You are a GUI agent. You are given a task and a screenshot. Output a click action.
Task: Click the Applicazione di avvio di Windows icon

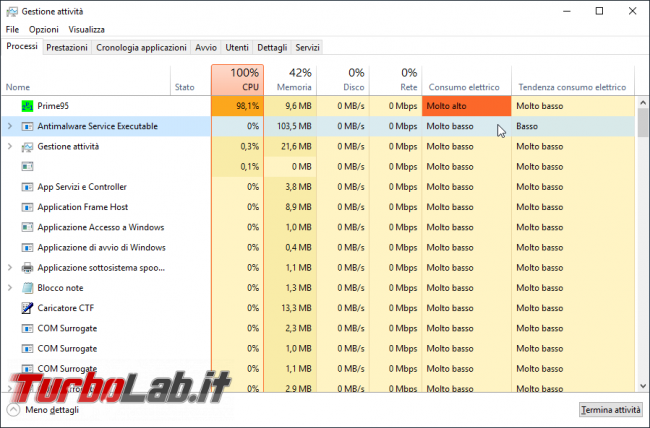27,248
